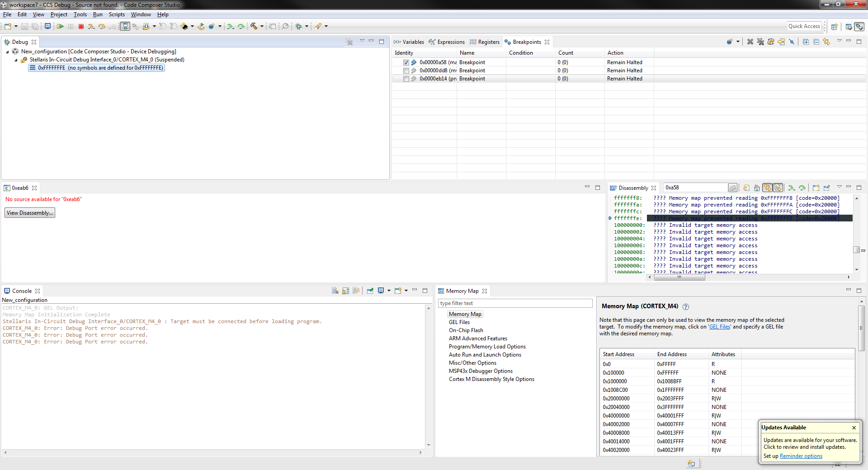Click the New project toolbar icon
Viewport: 868px width, 470px height.
click(x=8, y=27)
